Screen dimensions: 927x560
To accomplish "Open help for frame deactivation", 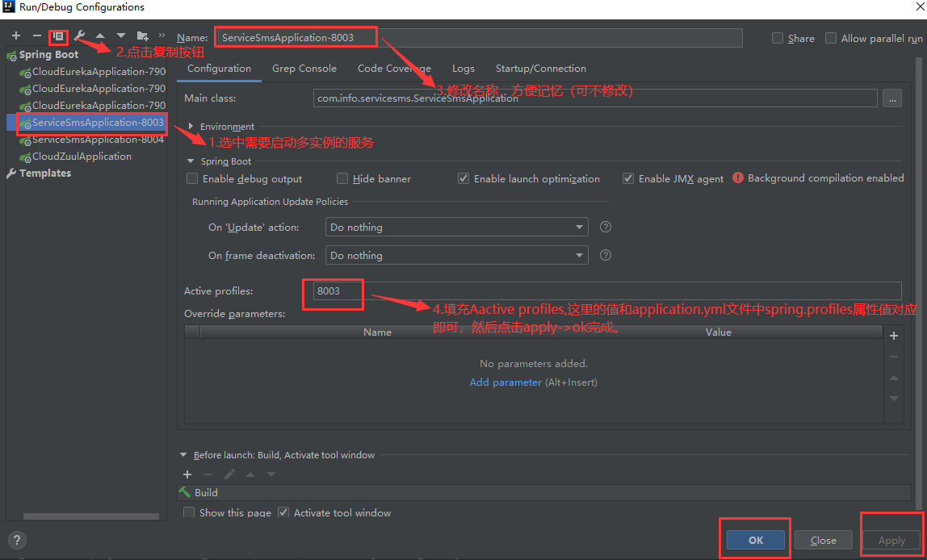I will (606, 255).
